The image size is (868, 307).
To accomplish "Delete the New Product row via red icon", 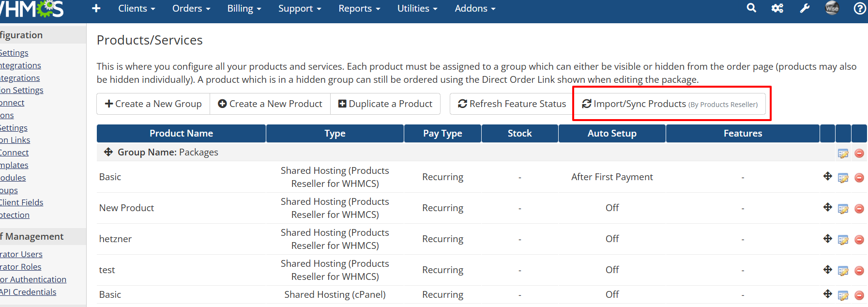I will pos(859,209).
